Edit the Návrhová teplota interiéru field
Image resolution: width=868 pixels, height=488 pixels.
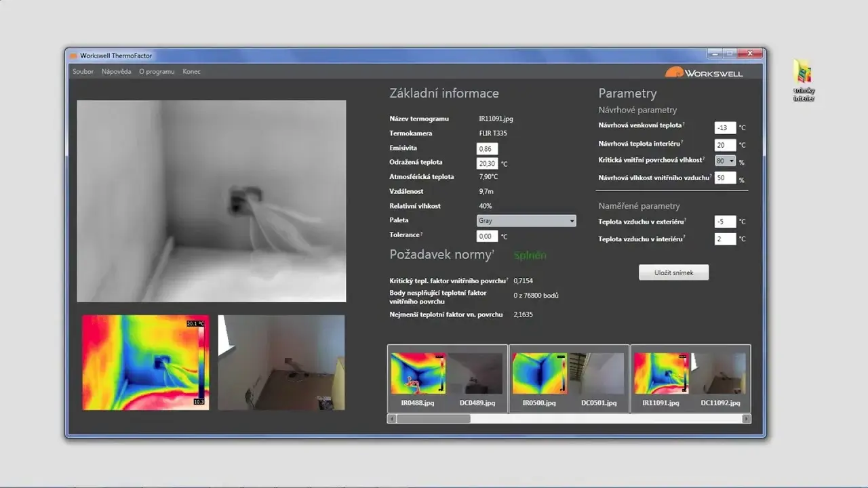(726, 145)
